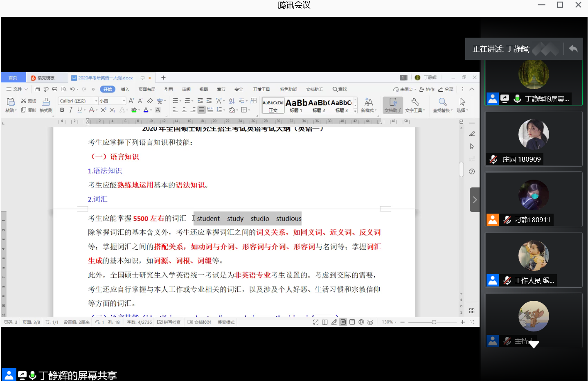Click the 文档校对 proofreading status button

200,322
